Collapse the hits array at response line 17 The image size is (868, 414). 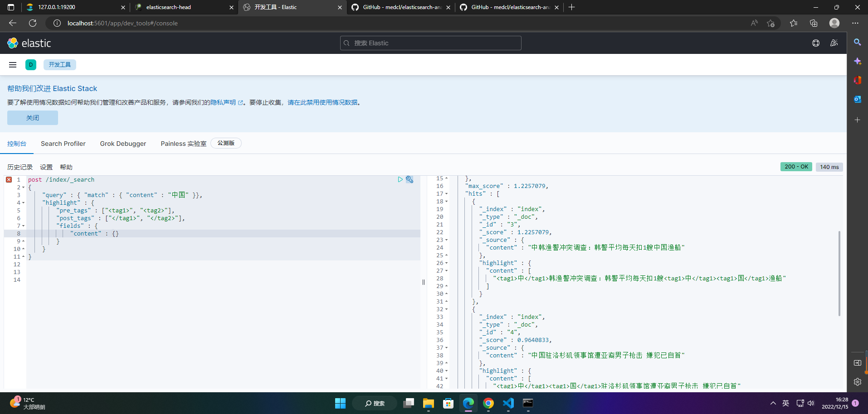click(x=446, y=194)
